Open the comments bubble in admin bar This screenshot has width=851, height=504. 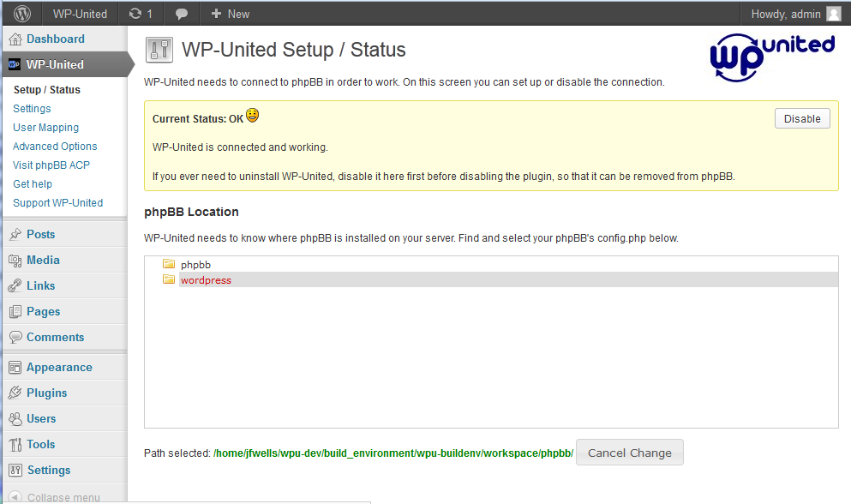point(182,14)
